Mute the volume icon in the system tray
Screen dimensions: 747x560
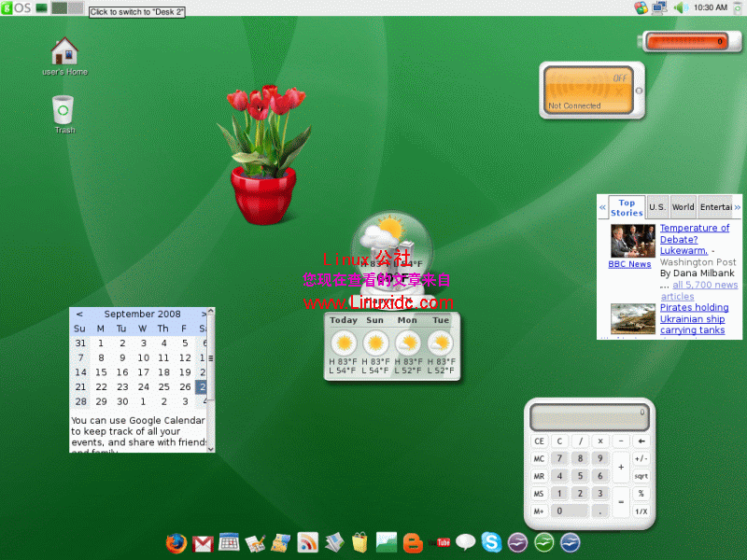click(x=679, y=7)
